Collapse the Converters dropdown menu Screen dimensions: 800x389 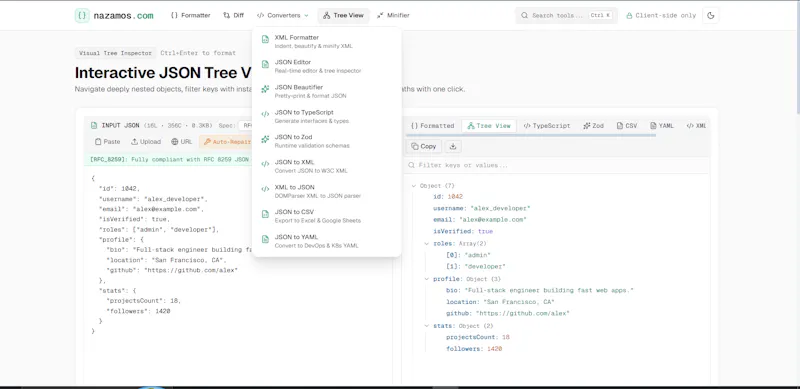(283, 15)
